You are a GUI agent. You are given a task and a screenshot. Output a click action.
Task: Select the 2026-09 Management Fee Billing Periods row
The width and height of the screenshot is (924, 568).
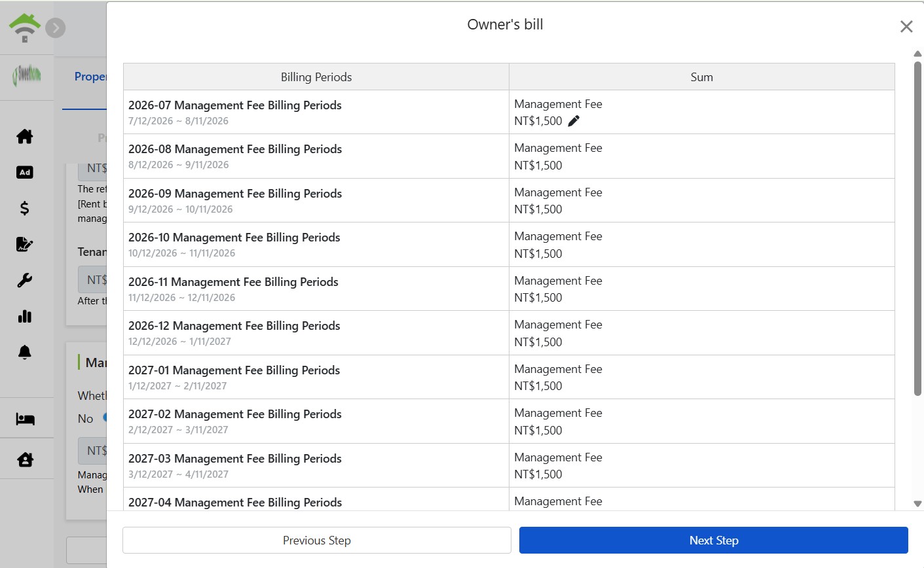tap(509, 200)
